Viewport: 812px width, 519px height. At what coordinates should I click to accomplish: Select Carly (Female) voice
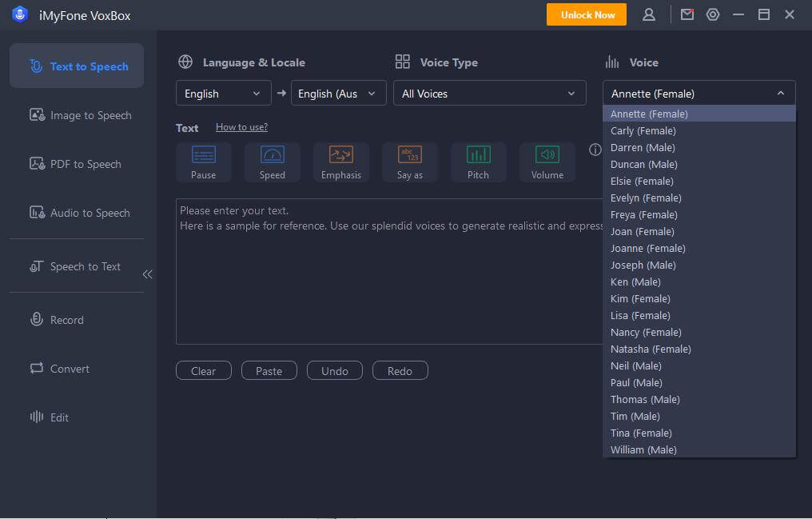[x=699, y=130]
